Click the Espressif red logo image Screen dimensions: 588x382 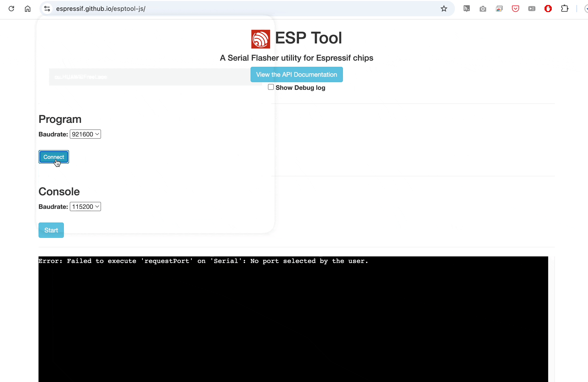(x=261, y=39)
